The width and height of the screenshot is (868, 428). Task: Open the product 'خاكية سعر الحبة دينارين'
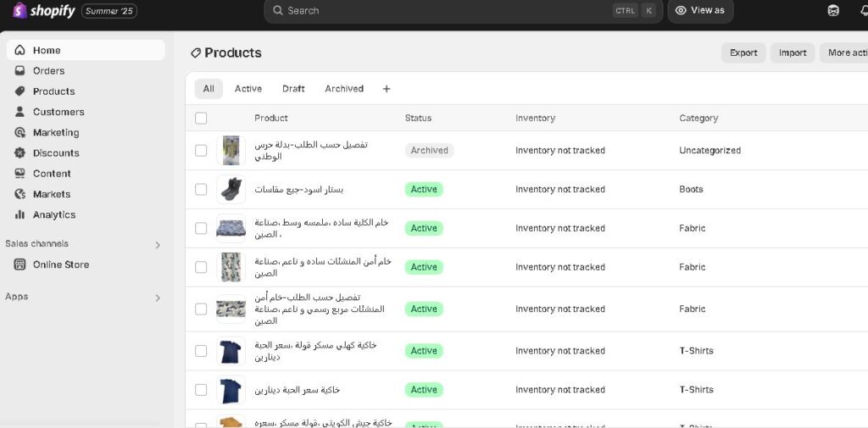pos(298,390)
